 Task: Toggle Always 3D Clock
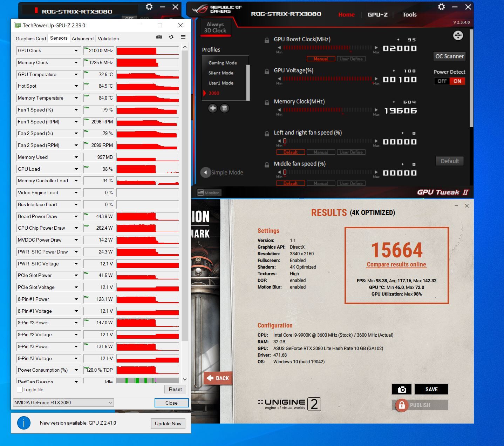click(x=215, y=27)
